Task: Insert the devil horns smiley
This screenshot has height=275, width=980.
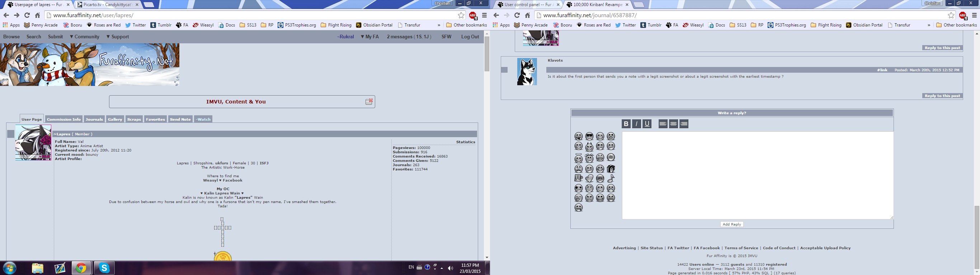Action: pos(589,146)
